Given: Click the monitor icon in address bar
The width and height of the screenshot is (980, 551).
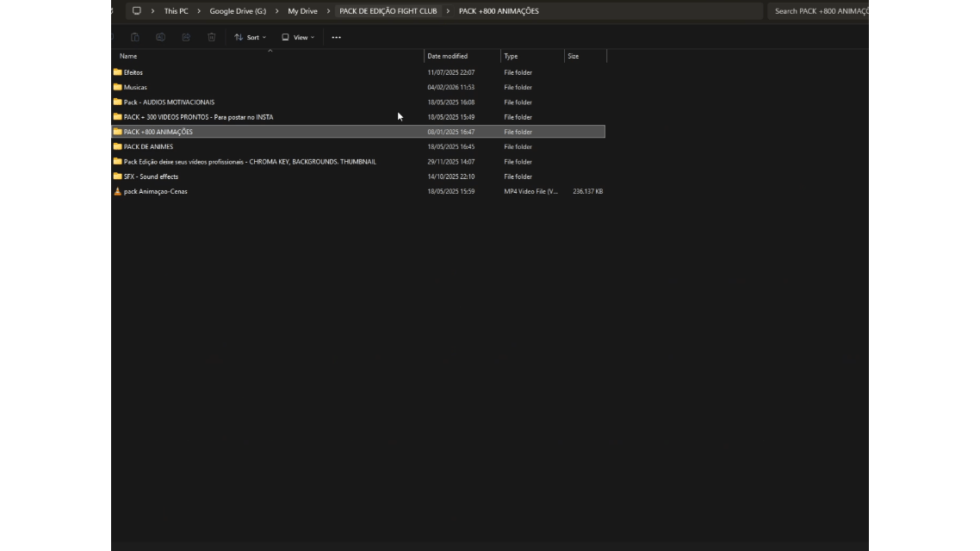Looking at the screenshot, I should [136, 11].
